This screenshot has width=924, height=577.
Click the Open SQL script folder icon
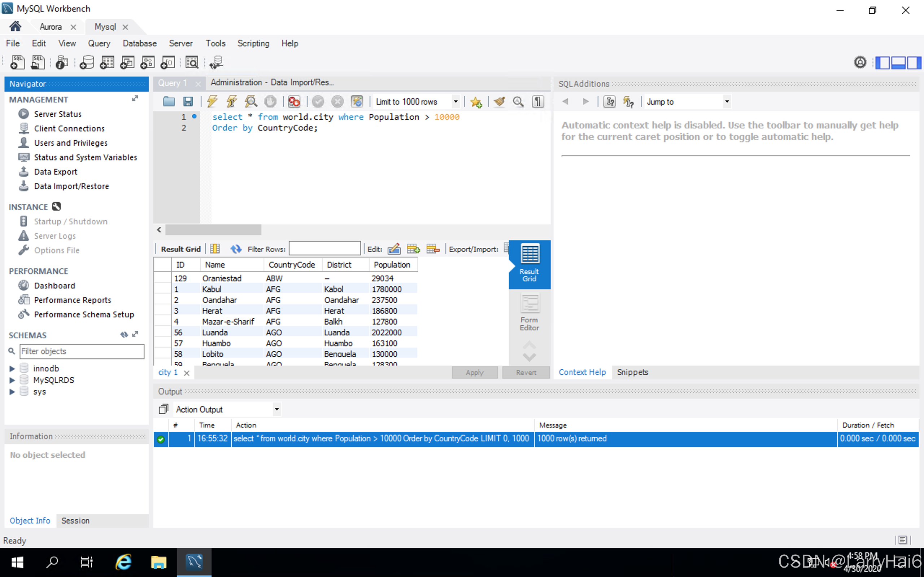click(169, 101)
